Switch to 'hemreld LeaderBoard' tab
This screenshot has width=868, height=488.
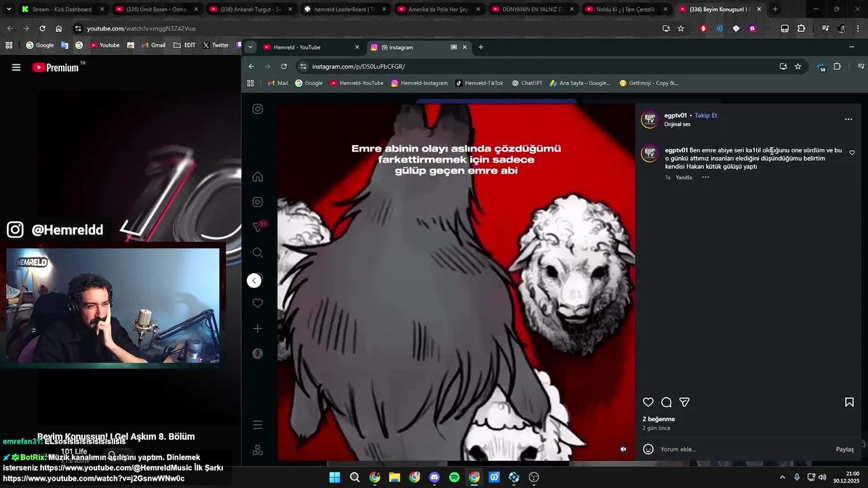click(x=344, y=9)
